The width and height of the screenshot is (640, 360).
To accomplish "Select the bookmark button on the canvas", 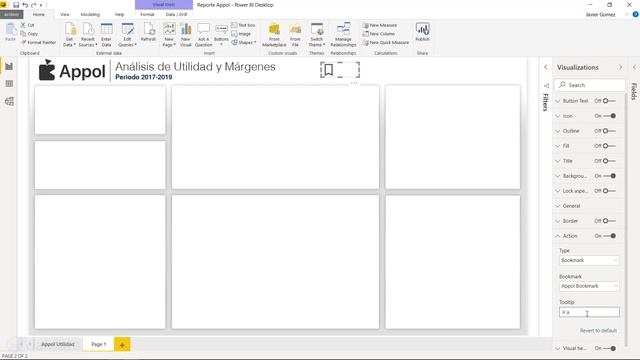I will 340,70.
